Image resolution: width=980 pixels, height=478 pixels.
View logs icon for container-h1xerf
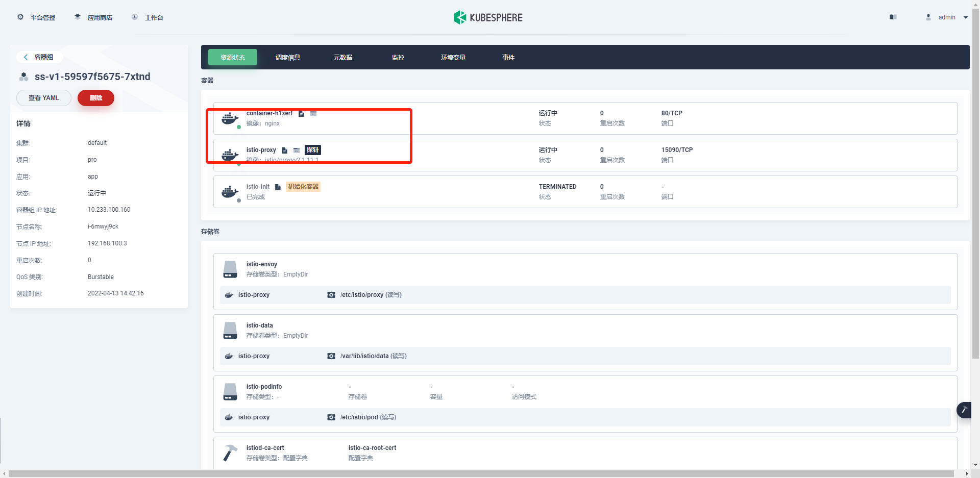pos(301,113)
